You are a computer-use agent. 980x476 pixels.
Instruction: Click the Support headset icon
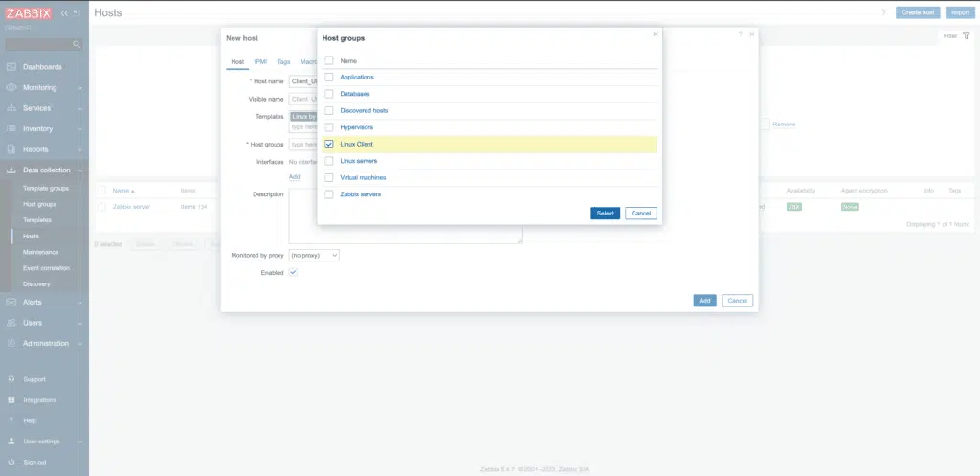point(11,379)
